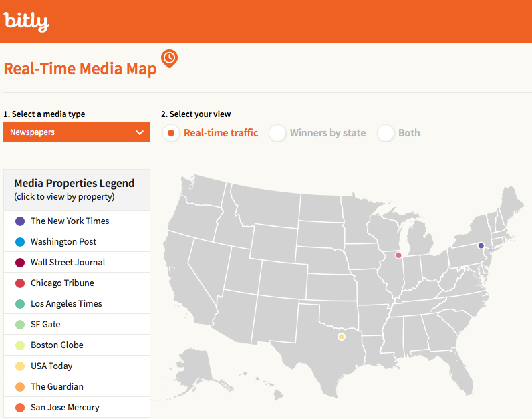Choose the Both view option

pos(386,133)
